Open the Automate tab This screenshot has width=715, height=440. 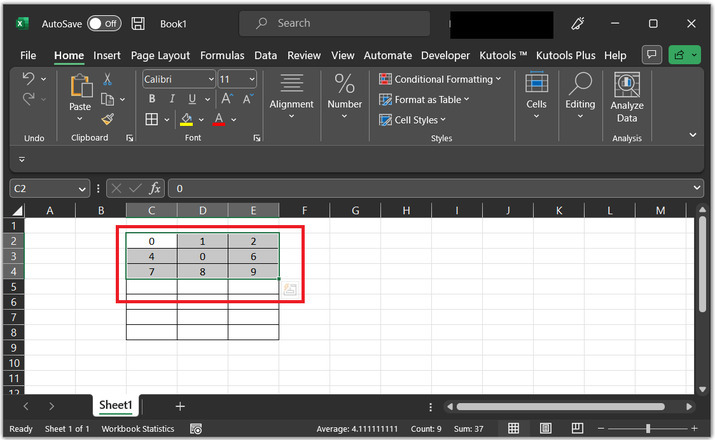click(x=388, y=56)
